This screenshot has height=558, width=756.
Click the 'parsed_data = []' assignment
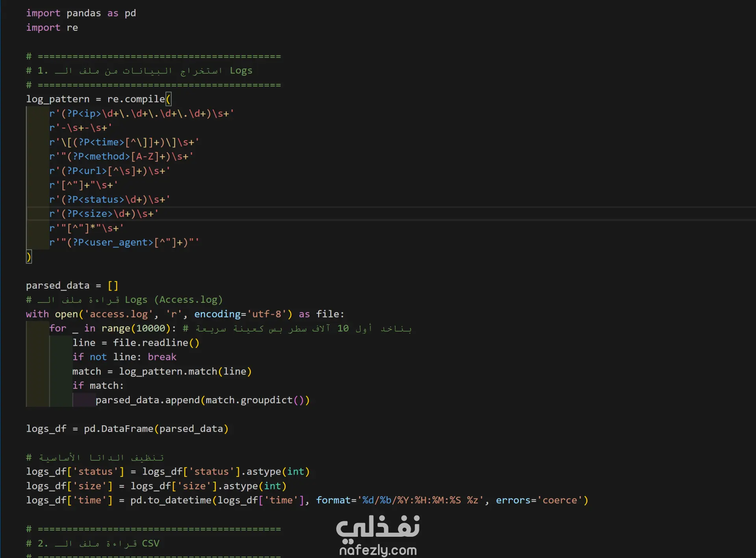(72, 285)
